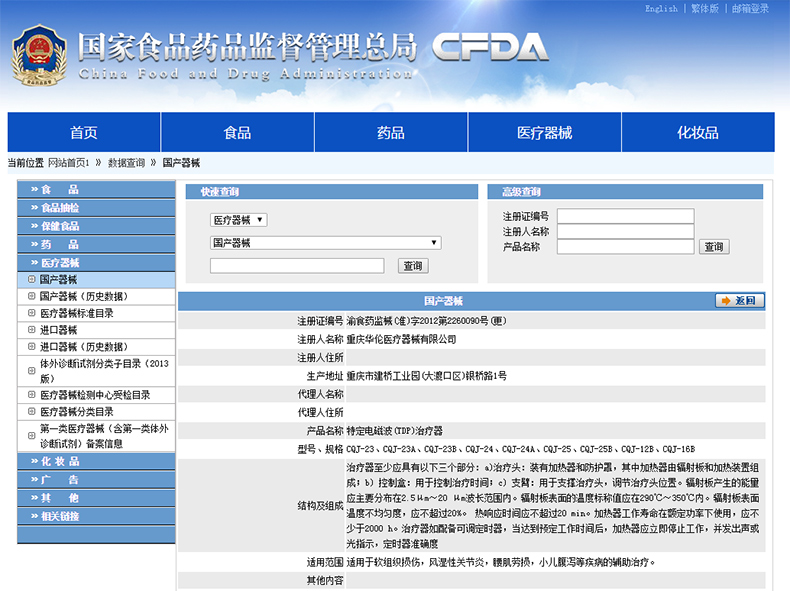
Task: Expand the 医疗器械分类目录 node icon
Action: (32, 412)
